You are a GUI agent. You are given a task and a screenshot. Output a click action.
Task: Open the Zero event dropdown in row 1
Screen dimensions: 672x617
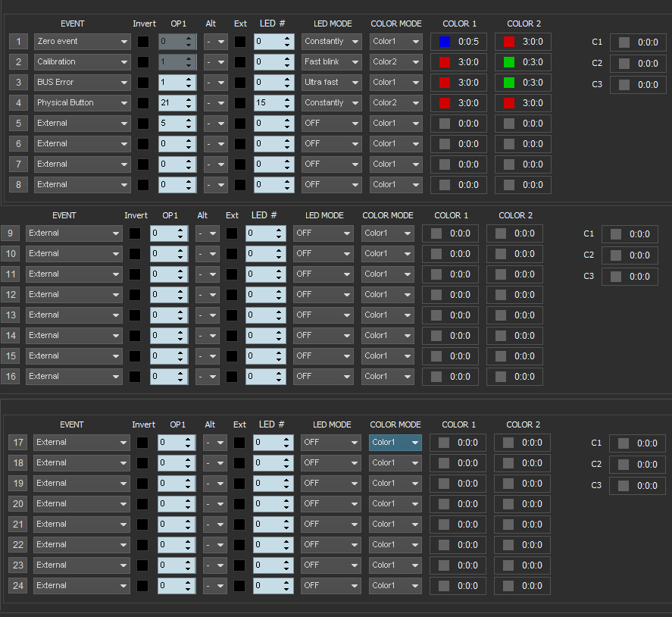pos(82,42)
